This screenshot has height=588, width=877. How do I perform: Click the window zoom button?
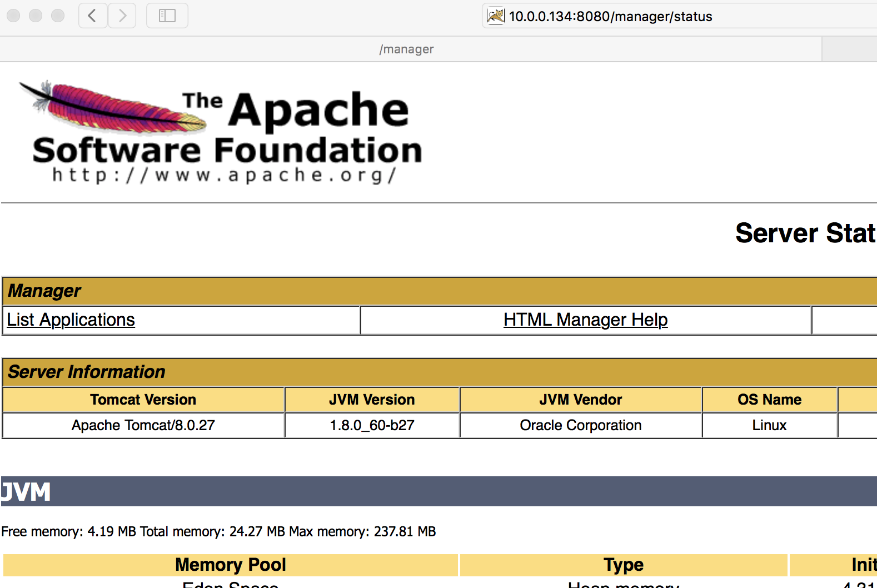[x=58, y=16]
